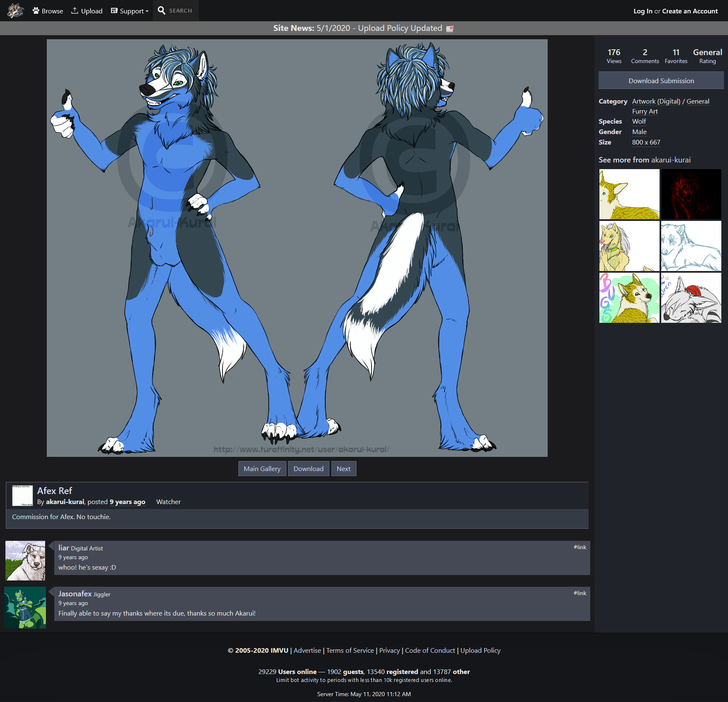Click the Main Gallery button
Viewport: 728px width, 702px height.
click(262, 469)
